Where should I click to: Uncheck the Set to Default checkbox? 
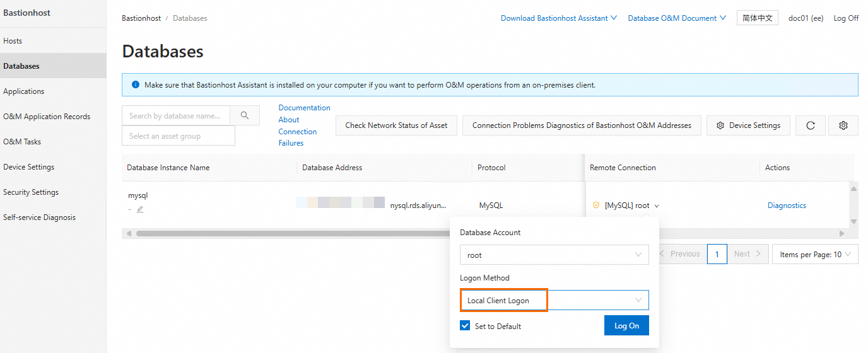point(465,326)
